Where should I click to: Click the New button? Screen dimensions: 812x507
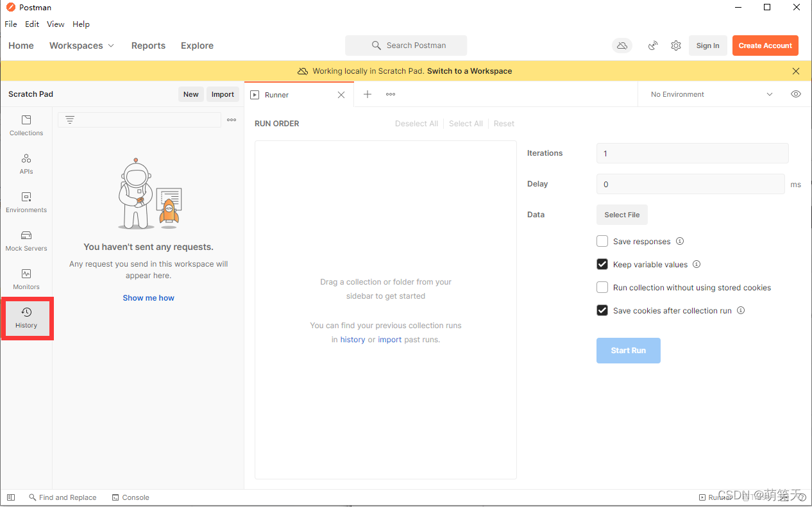191,94
